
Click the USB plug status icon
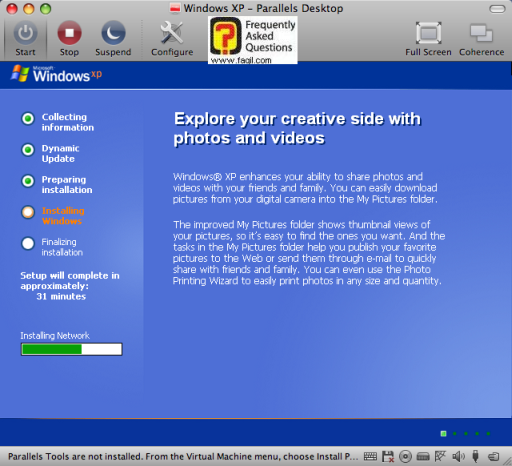point(476,456)
